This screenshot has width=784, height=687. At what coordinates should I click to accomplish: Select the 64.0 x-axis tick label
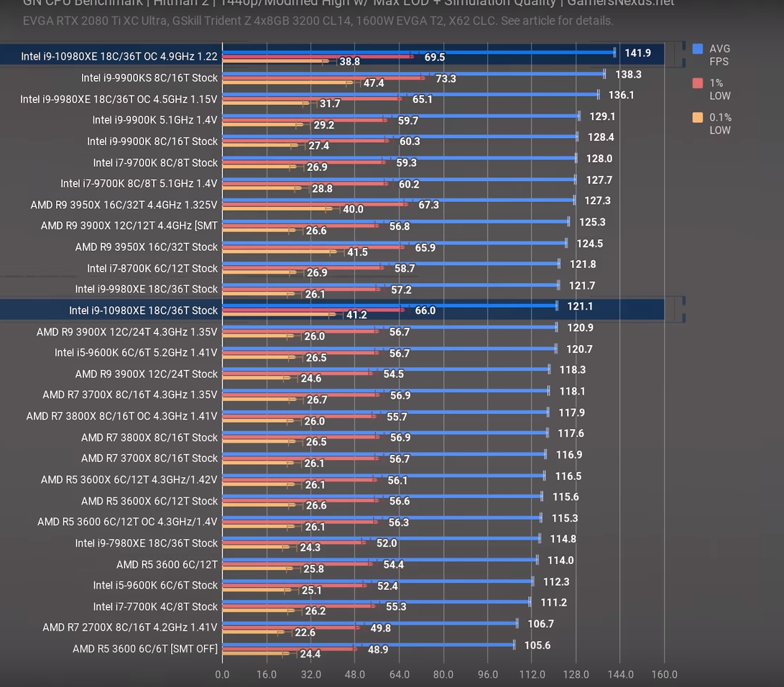tap(399, 675)
